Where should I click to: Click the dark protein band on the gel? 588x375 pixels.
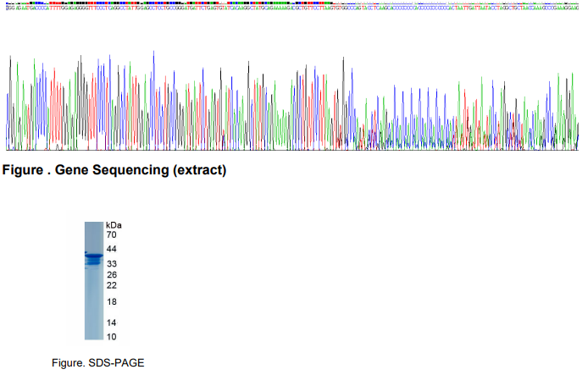pos(93,256)
